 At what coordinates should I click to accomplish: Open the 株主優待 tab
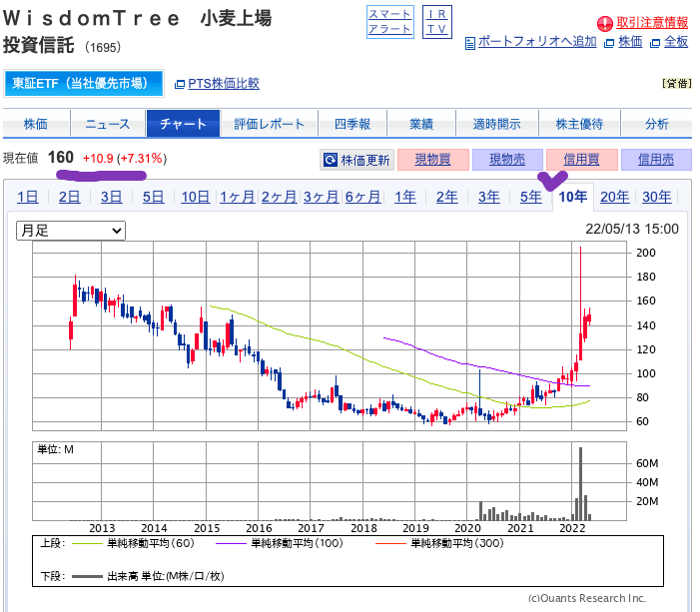[x=579, y=124]
